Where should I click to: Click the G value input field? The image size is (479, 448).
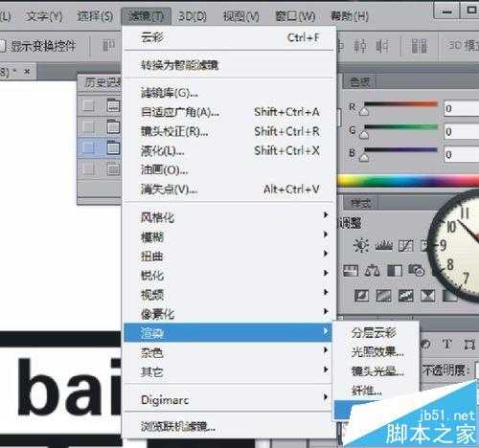click(462, 131)
